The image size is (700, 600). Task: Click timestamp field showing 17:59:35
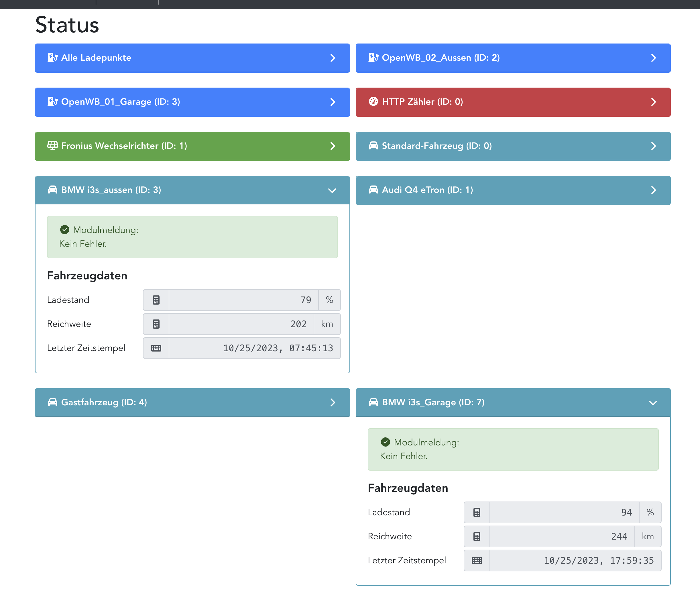tap(575, 560)
